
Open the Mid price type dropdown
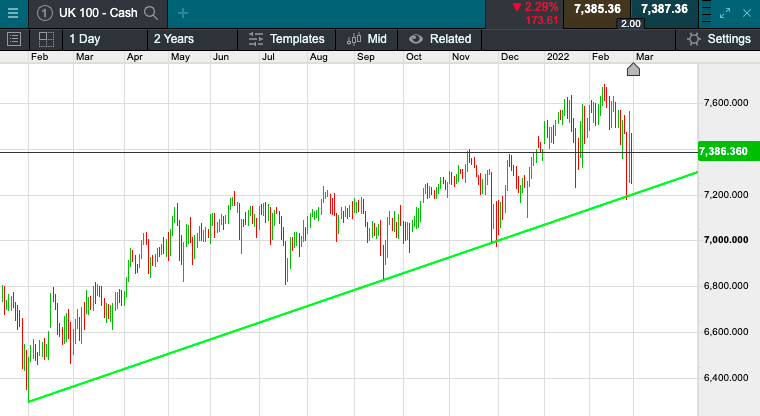point(367,39)
